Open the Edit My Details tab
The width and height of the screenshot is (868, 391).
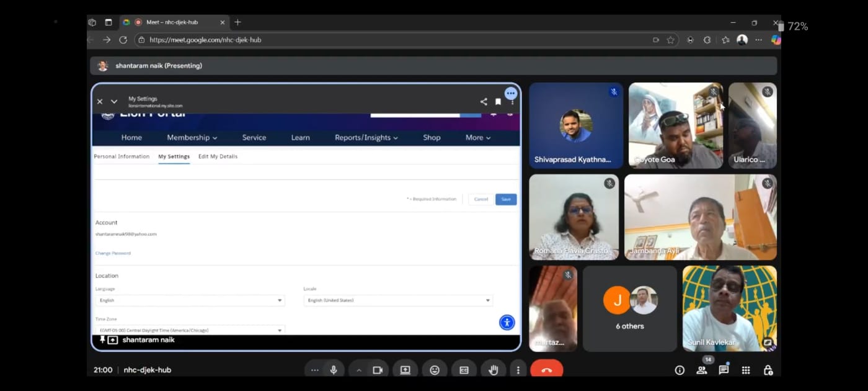[x=218, y=156]
